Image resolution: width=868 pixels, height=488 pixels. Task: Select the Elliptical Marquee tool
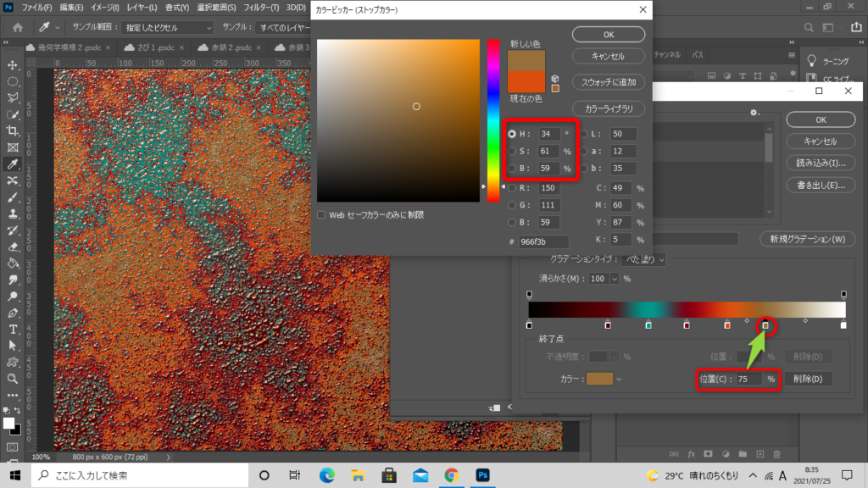(x=13, y=82)
